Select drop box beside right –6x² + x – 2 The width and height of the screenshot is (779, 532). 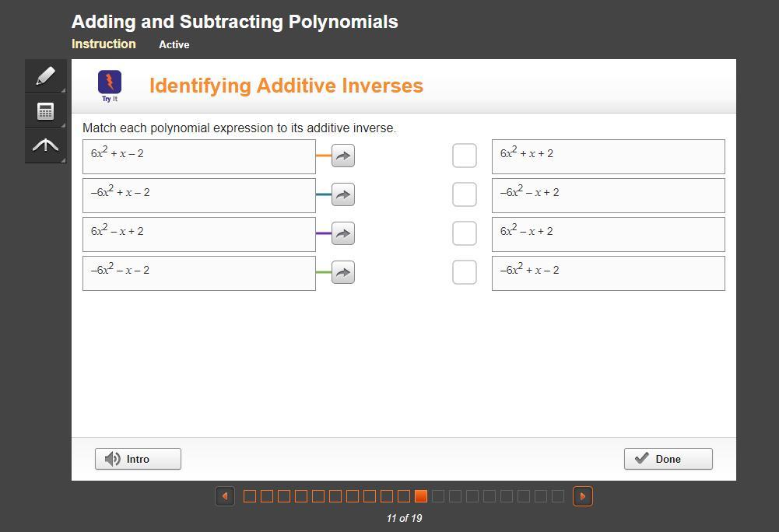pyautogui.click(x=465, y=272)
